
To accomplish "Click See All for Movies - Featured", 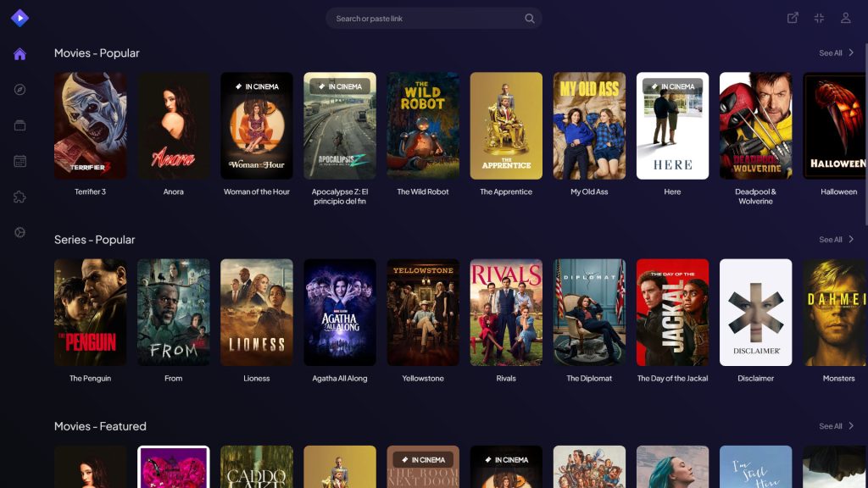I will [831, 426].
